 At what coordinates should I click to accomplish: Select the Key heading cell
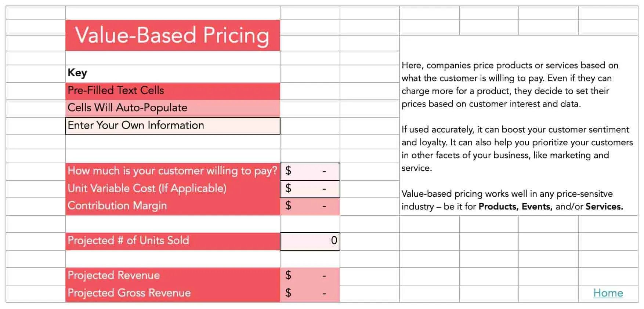click(x=172, y=73)
